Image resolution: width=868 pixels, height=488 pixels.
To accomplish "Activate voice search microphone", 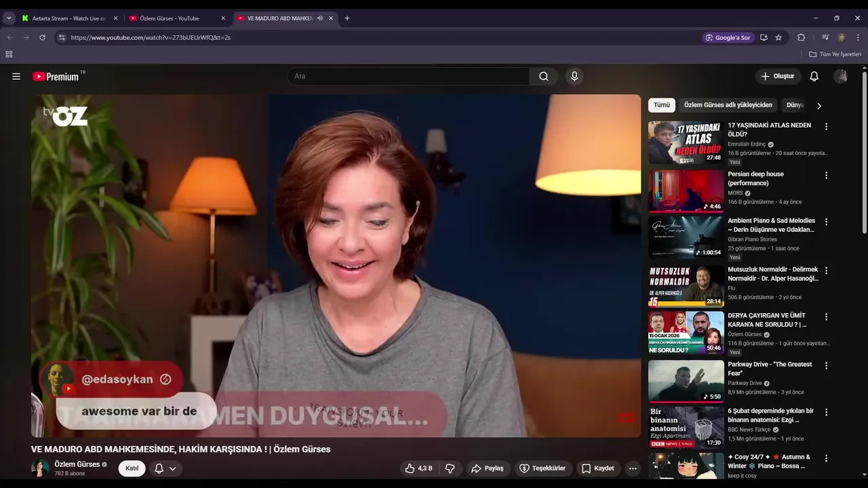I will click(x=574, y=77).
